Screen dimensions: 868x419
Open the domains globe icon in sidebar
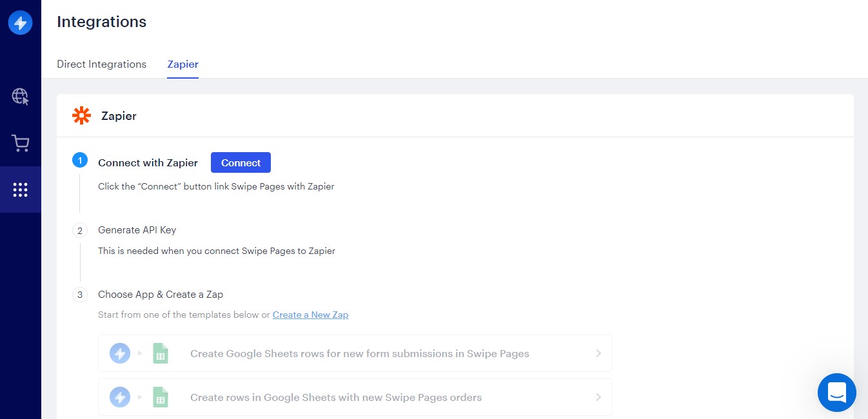coord(21,97)
